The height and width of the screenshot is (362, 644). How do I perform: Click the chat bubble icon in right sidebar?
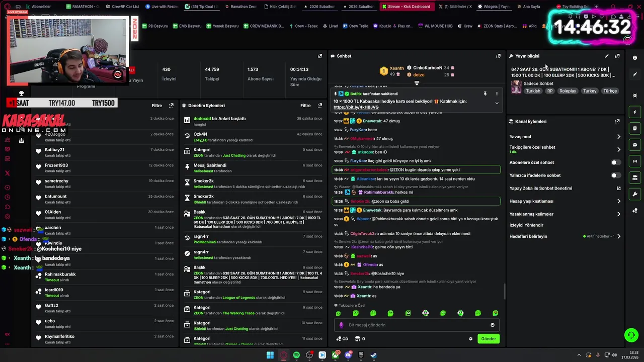[x=635, y=145]
